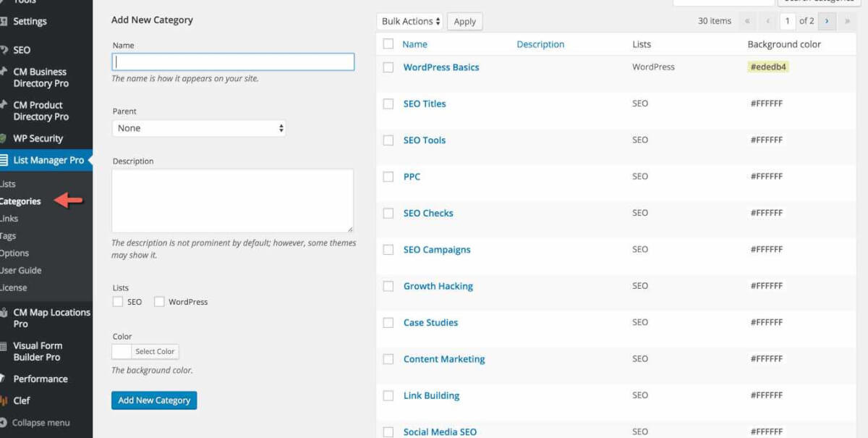Screen dimensions: 868x438
Task: Click into the category Name field
Action: 233,62
